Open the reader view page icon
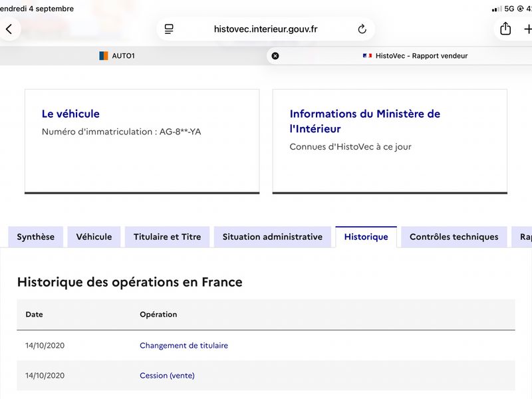This screenshot has height=399, width=532. tap(169, 29)
